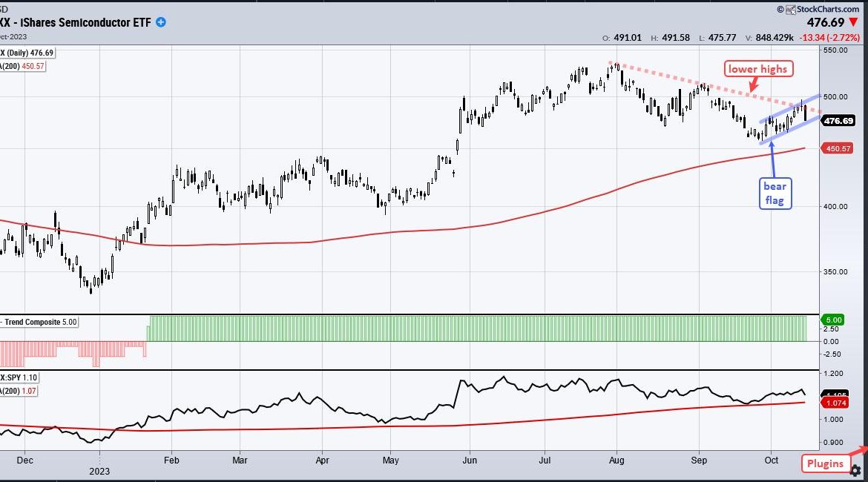The image size is (868, 482).
Task: Click the Jul label on the date axis
Action: 545,460
